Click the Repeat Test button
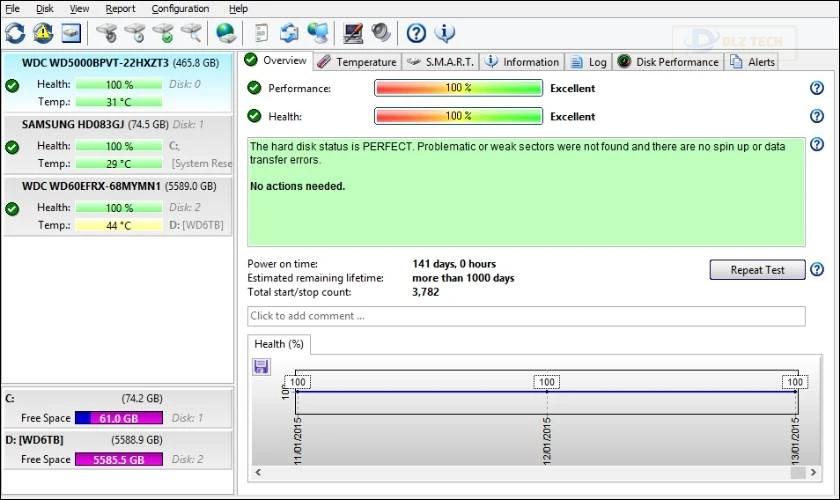 (x=757, y=270)
